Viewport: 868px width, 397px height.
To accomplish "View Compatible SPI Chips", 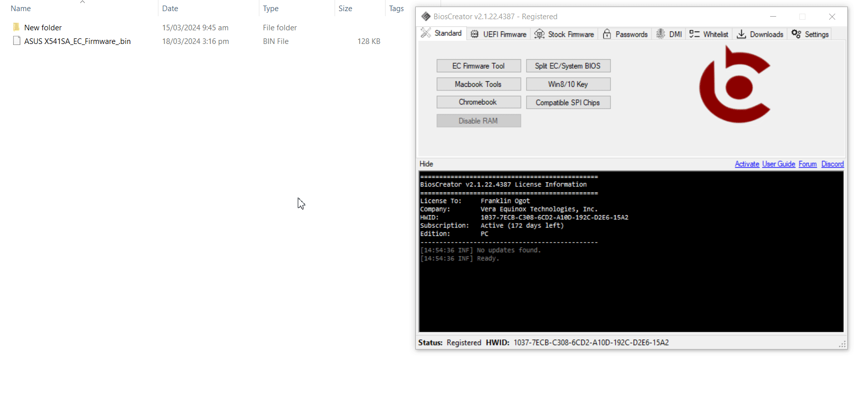I will pos(568,103).
